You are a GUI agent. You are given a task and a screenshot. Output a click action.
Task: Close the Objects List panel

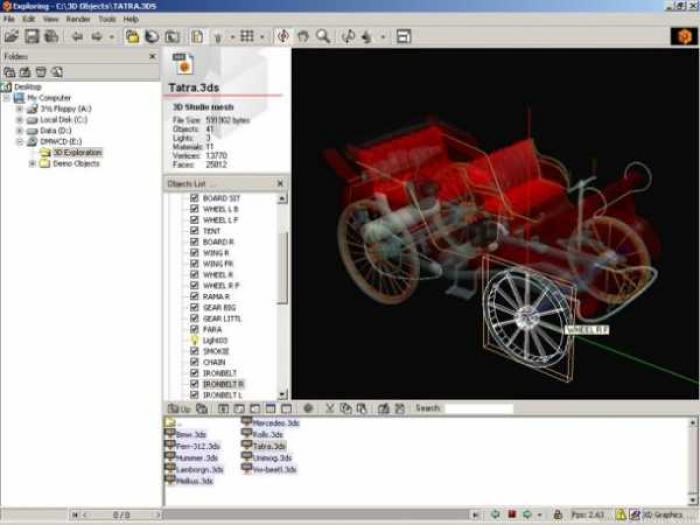(x=280, y=183)
